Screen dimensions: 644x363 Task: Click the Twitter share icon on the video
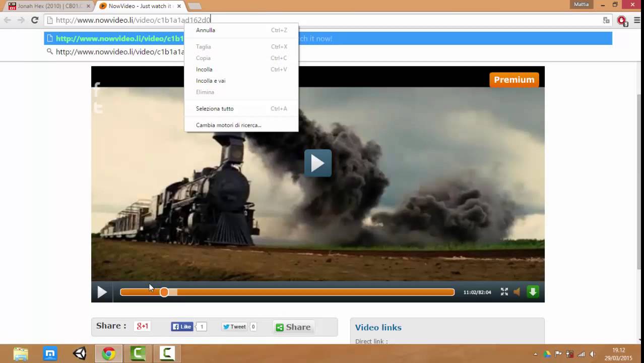tap(98, 107)
